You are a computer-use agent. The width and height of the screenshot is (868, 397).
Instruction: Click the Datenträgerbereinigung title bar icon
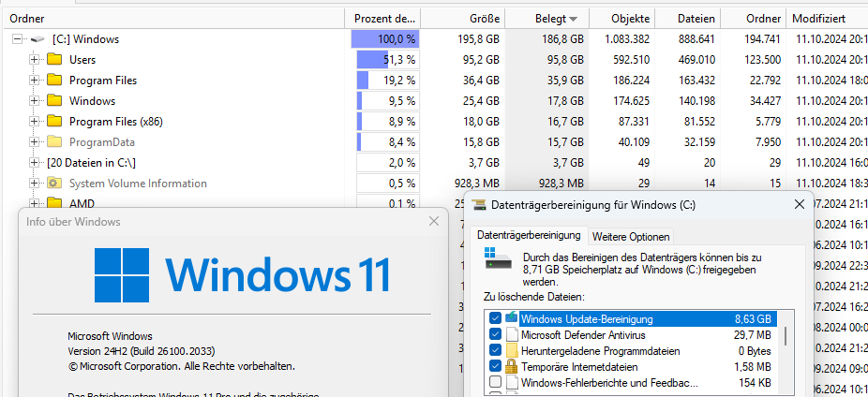pyautogui.click(x=478, y=205)
